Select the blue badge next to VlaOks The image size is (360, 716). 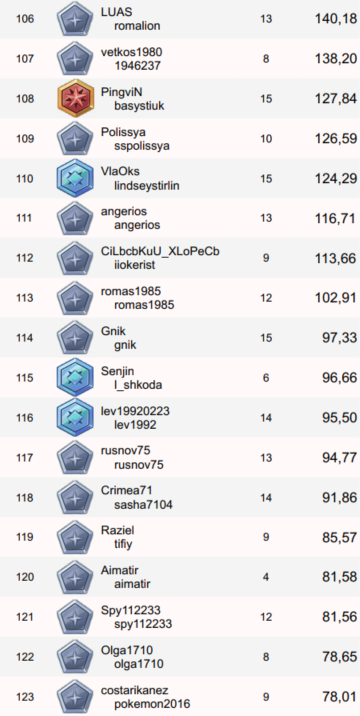tap(75, 178)
